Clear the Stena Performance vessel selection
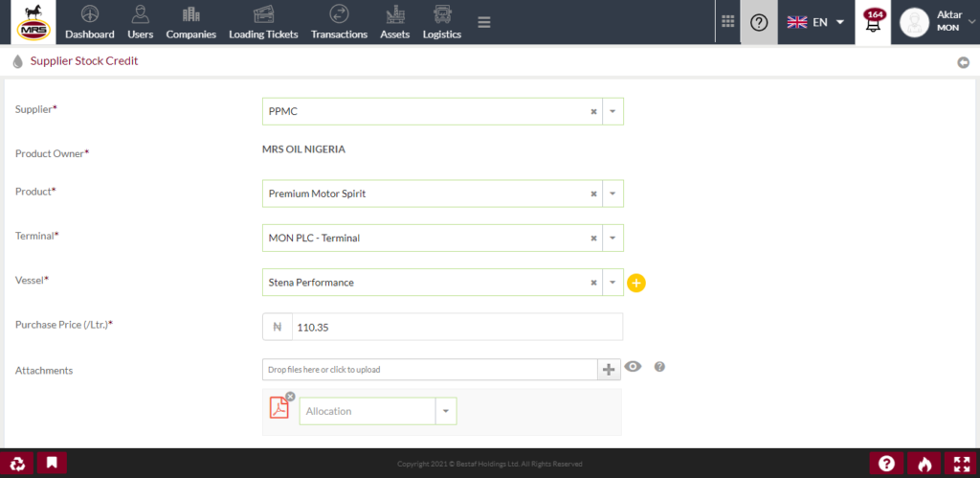The image size is (980, 478). click(593, 283)
